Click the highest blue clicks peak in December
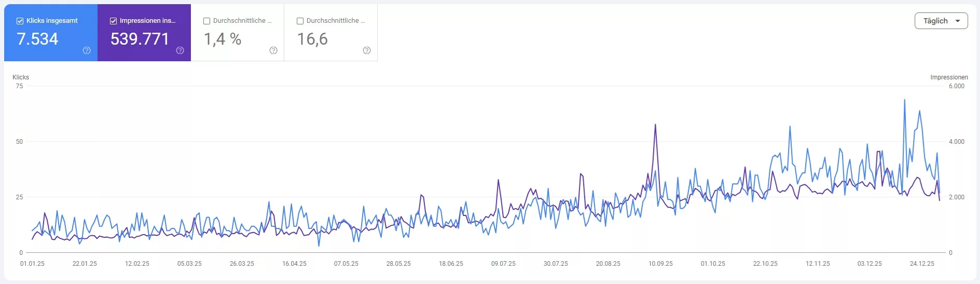 coord(905,100)
